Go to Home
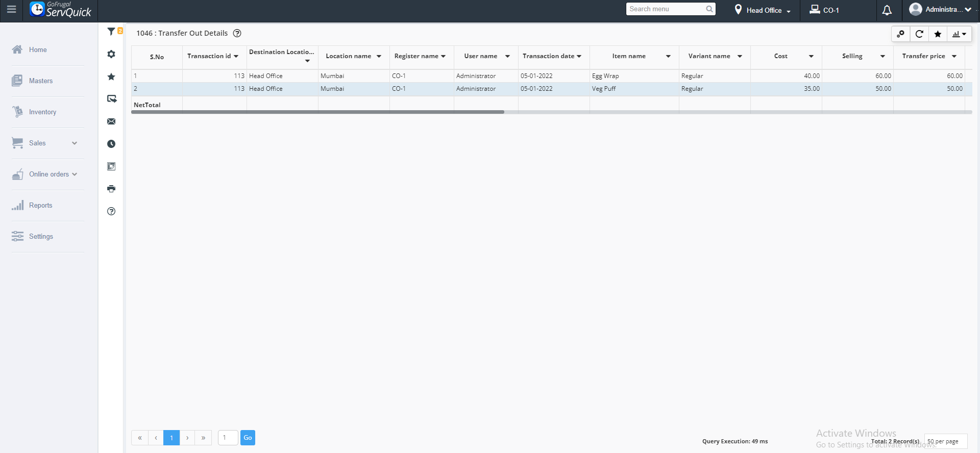 click(x=38, y=49)
